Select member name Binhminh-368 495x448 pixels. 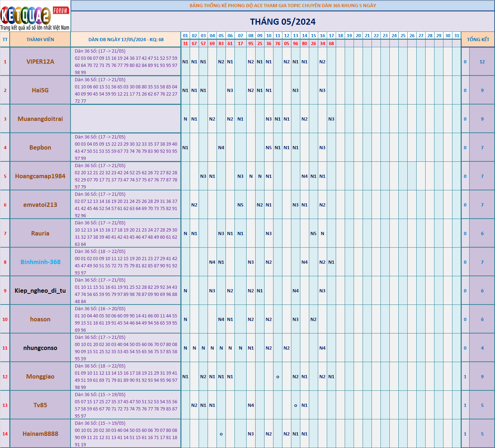[40, 262]
